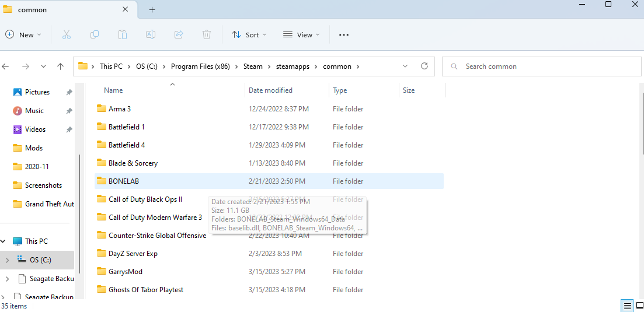Select the Arma 3 folder
The width and height of the screenshot is (644, 312).
coord(269,109)
